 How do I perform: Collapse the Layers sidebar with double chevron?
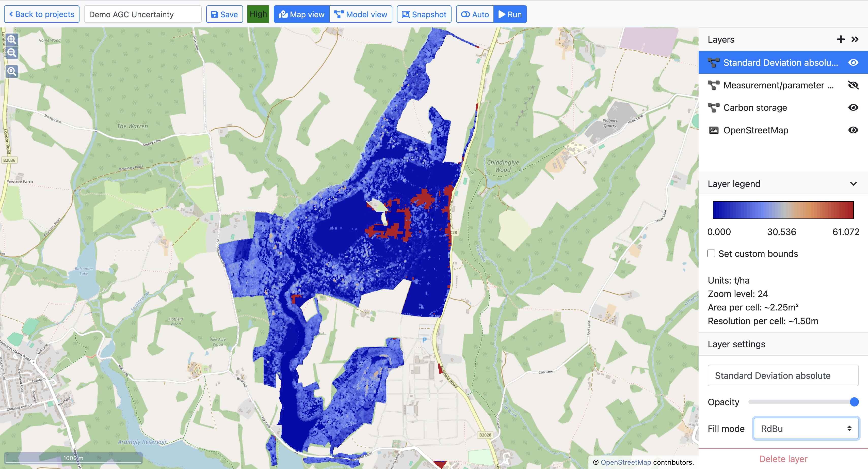[855, 39]
